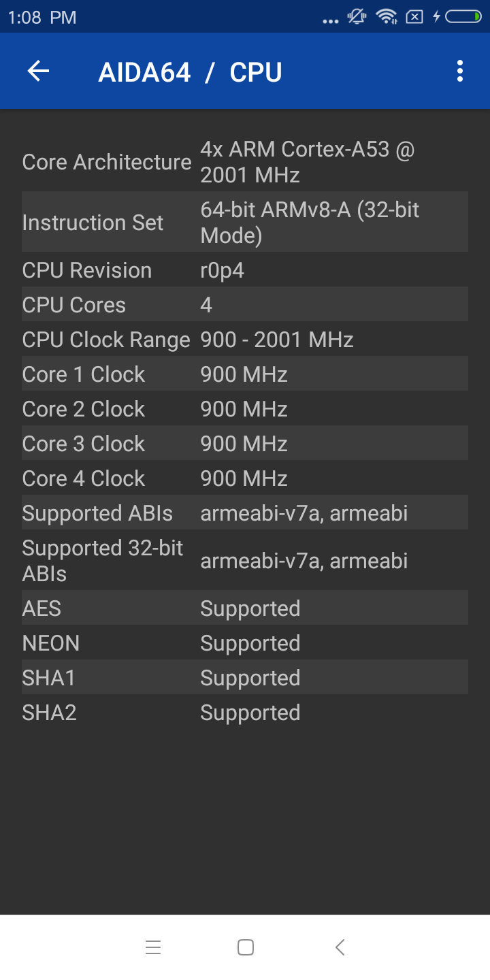The width and height of the screenshot is (490, 980).
Task: Tap the system back chevron at the bottom
Action: [340, 947]
